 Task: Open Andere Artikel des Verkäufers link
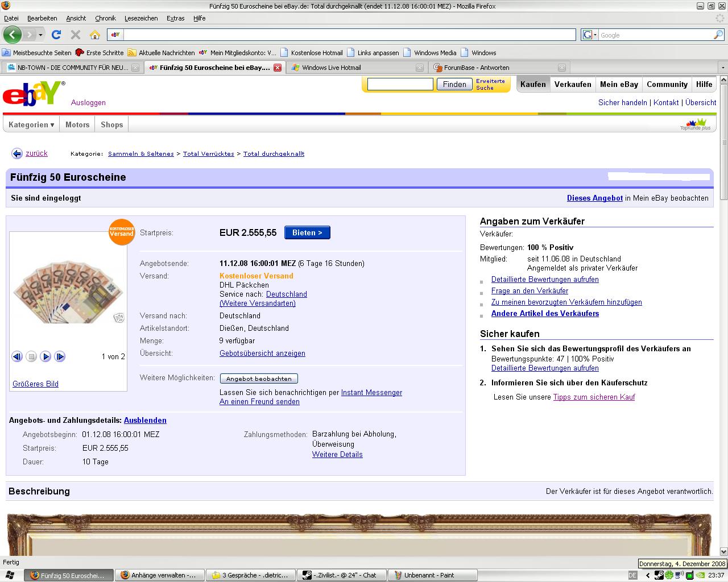click(x=545, y=313)
